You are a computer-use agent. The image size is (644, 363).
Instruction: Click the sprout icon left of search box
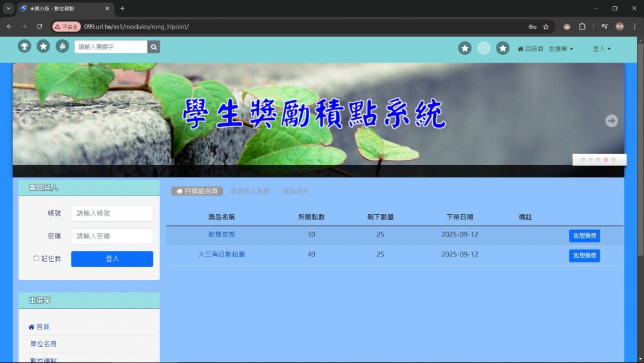pos(62,46)
